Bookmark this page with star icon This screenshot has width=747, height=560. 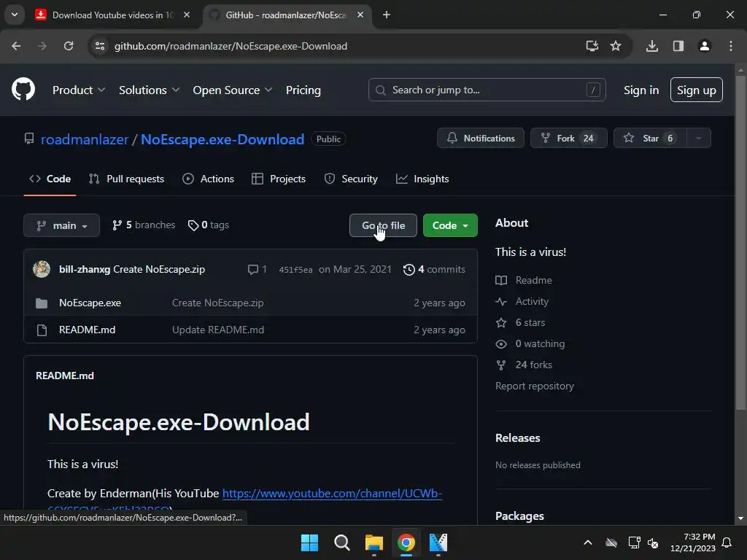tap(616, 46)
